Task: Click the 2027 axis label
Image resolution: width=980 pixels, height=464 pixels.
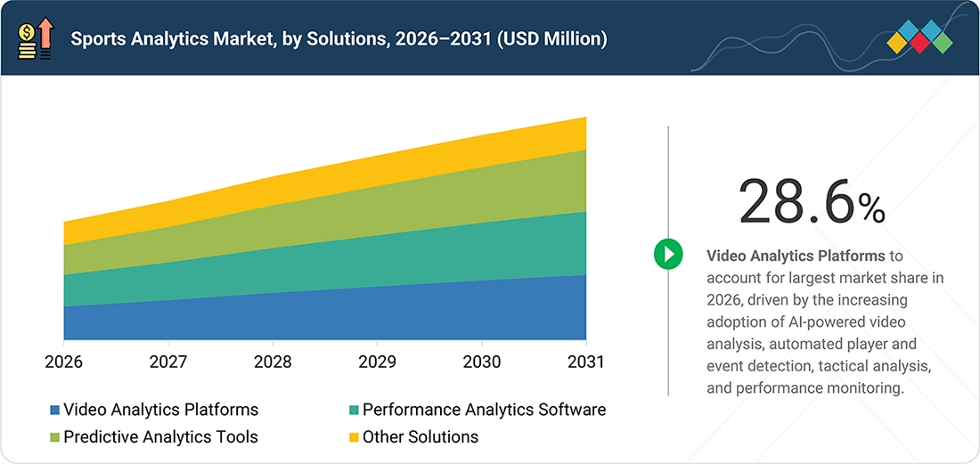Action: pos(168,362)
